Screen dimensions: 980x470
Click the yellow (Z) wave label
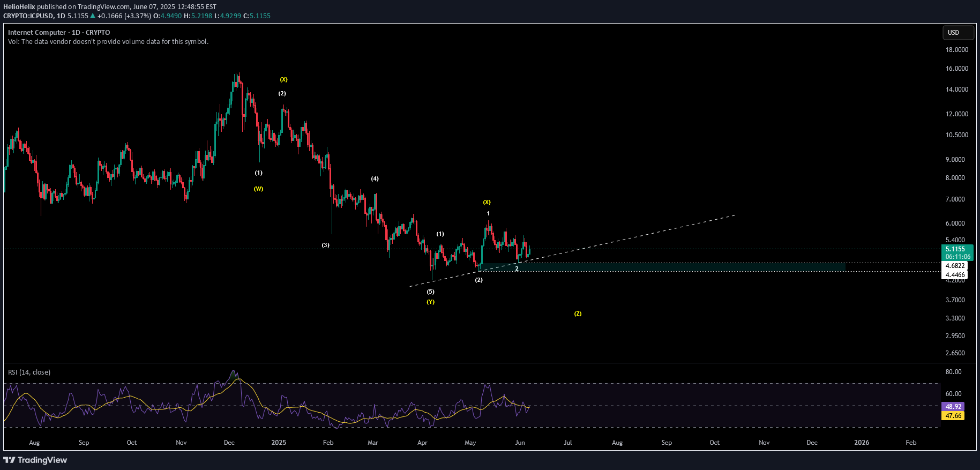pyautogui.click(x=578, y=314)
